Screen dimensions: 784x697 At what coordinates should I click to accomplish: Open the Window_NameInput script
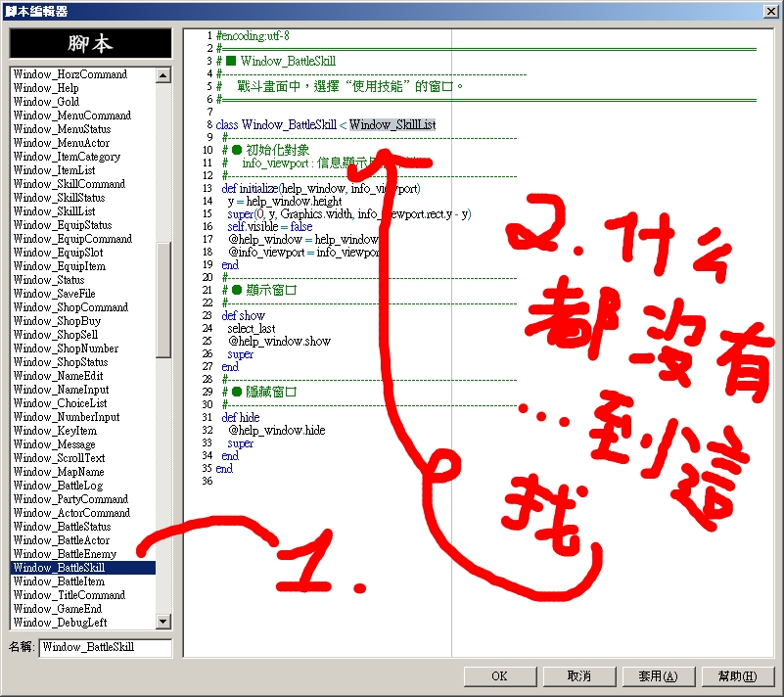pos(83,390)
